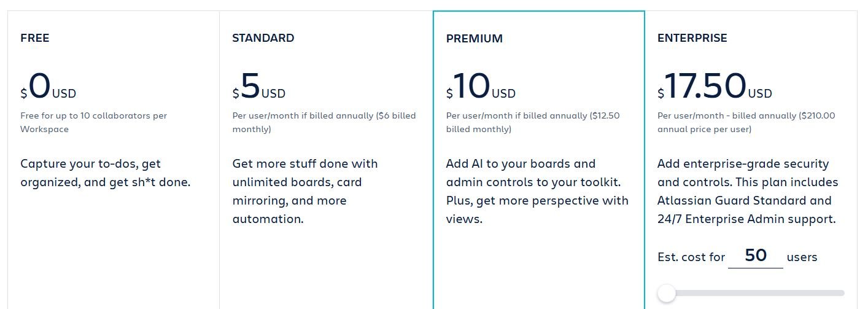Click the '$12.50 billed monthly' billing note

(x=533, y=122)
